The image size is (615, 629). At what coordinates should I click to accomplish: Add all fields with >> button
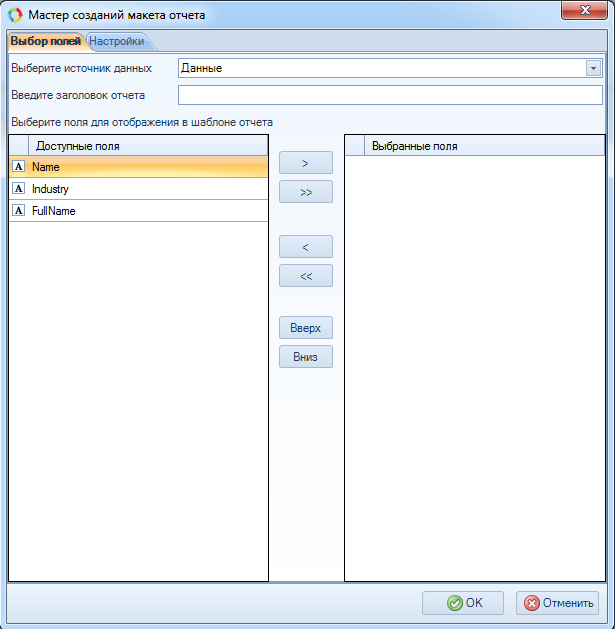point(305,192)
